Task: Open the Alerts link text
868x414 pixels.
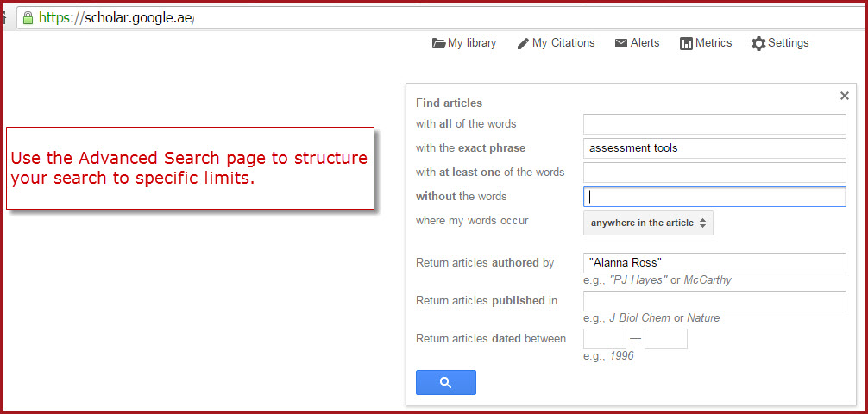Action: [x=645, y=43]
